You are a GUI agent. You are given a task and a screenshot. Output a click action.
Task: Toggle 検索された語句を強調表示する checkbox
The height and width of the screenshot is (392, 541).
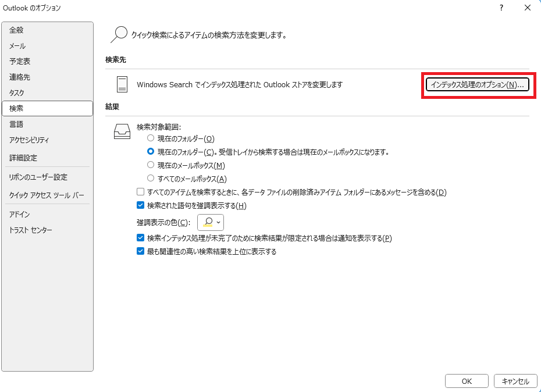(140, 205)
